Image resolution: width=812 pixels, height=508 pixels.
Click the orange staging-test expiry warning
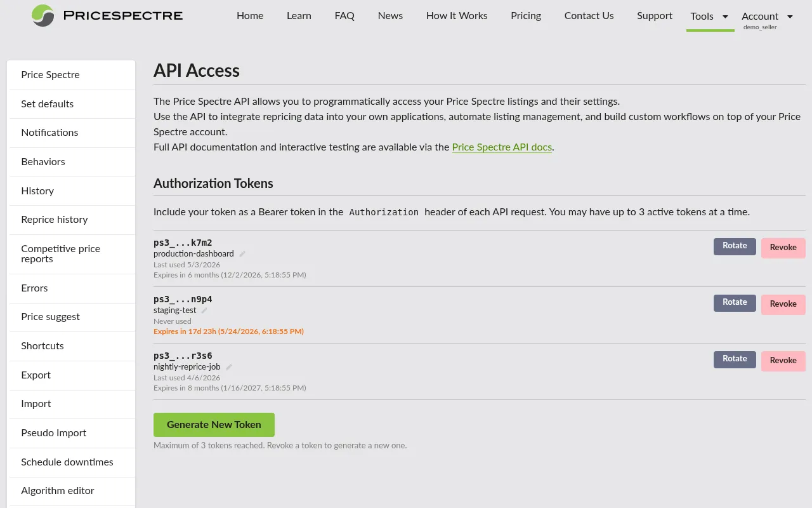point(228,331)
